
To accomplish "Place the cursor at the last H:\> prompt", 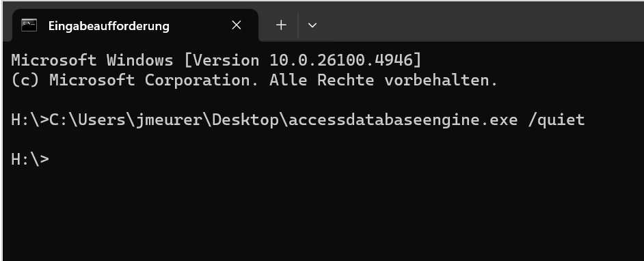I will [x=30, y=159].
